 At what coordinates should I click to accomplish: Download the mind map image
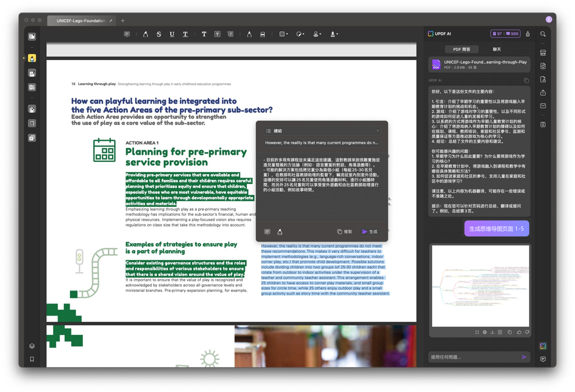(x=493, y=332)
